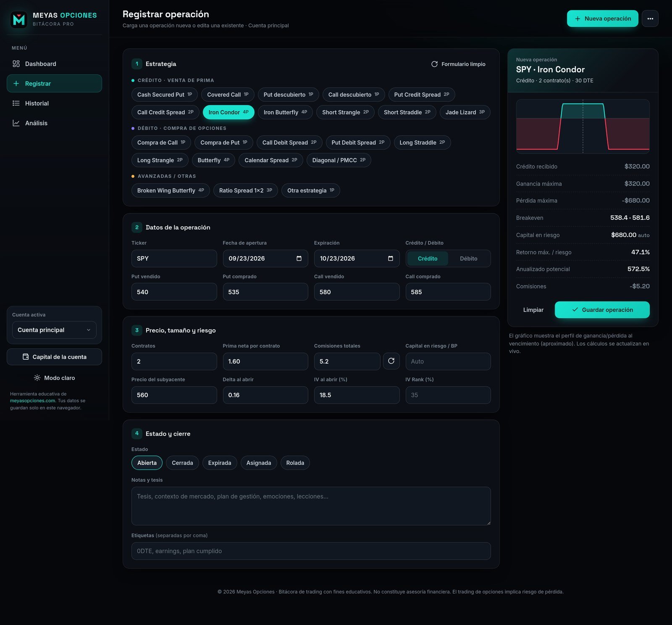Click the payoff profile chart
The height and width of the screenshot is (625, 672).
coord(583,126)
